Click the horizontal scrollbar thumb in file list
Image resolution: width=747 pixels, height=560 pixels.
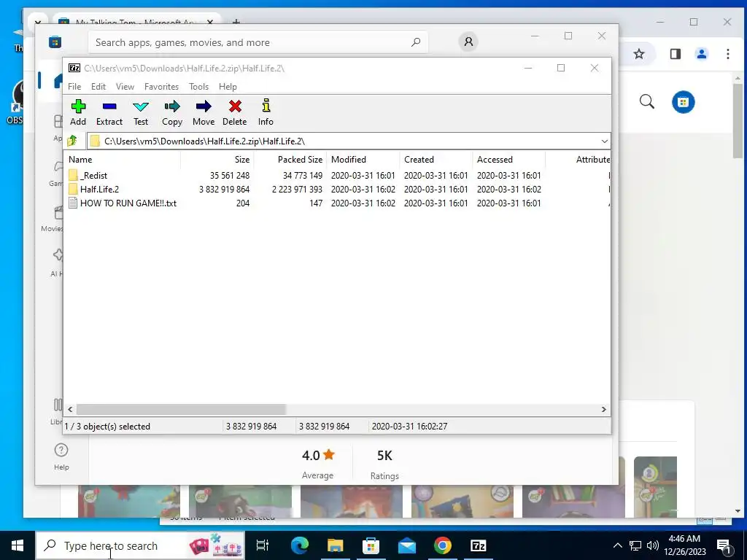click(x=181, y=410)
